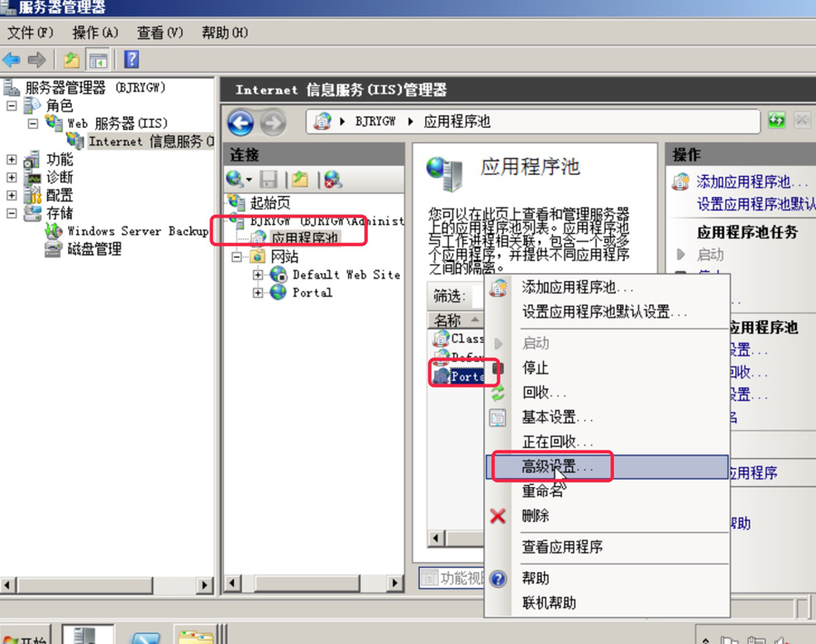Click the left scroll arrow under the server tree
This screenshot has width=816, height=644.
tap(8, 585)
